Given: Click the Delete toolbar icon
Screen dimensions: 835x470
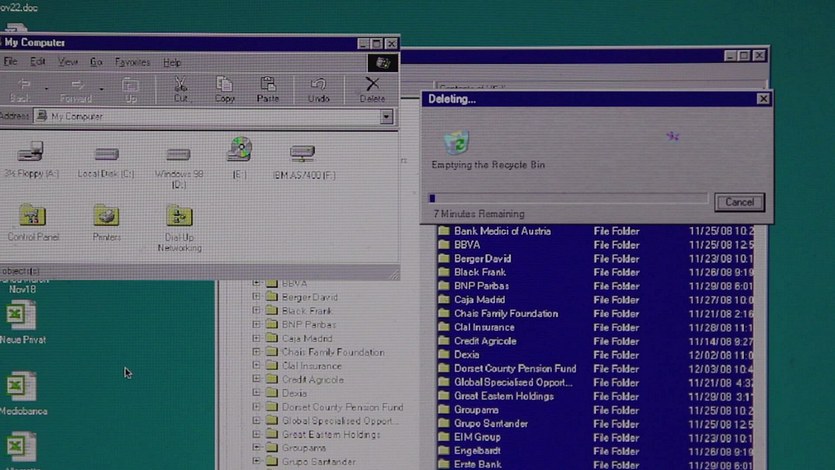Looking at the screenshot, I should click(372, 89).
